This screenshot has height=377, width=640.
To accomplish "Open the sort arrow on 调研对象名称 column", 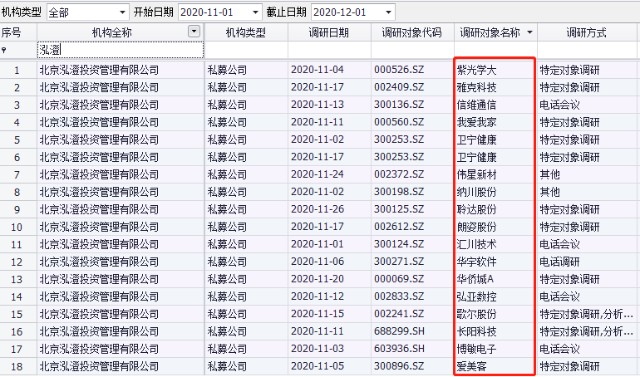I will 530,32.
